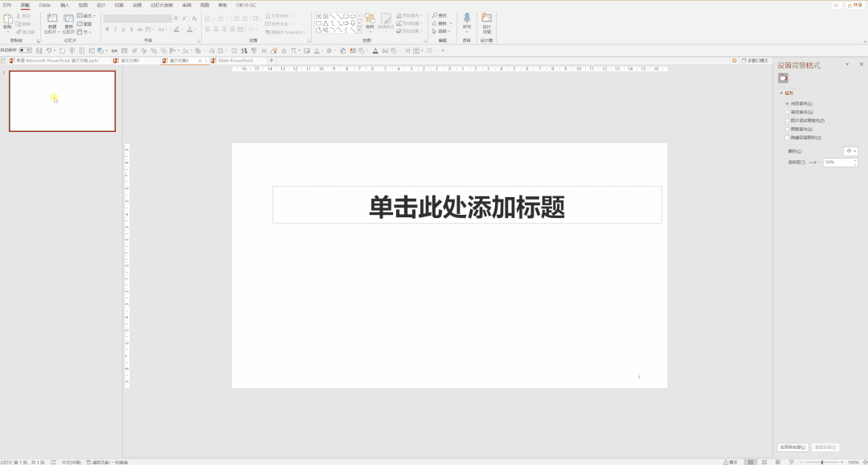Click the Designer ideas icon

tap(486, 18)
